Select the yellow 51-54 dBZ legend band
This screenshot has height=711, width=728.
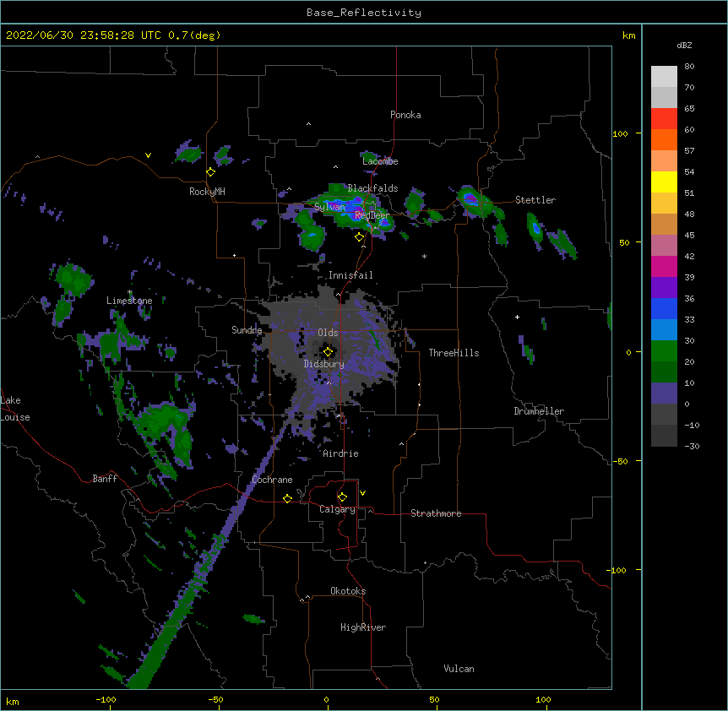[x=664, y=182]
